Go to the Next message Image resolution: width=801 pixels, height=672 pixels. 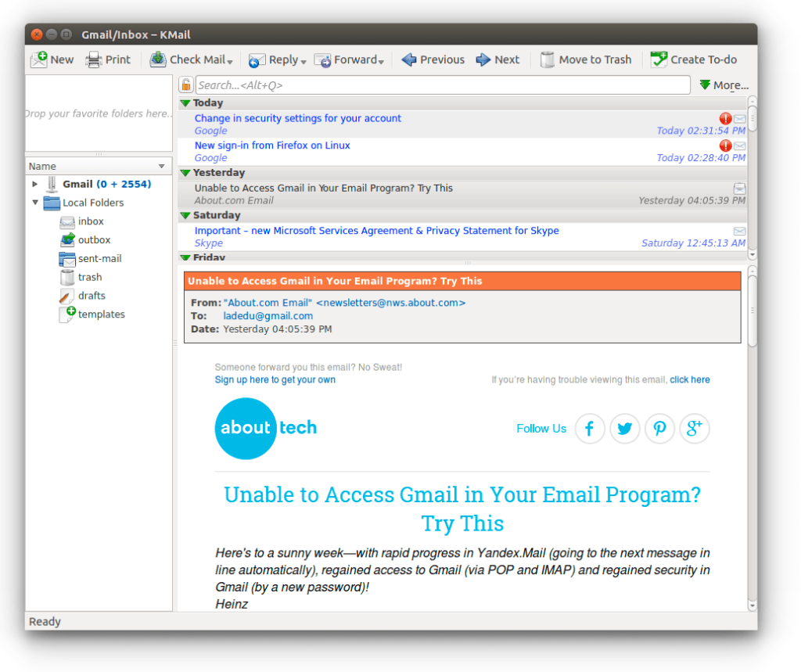(x=497, y=59)
